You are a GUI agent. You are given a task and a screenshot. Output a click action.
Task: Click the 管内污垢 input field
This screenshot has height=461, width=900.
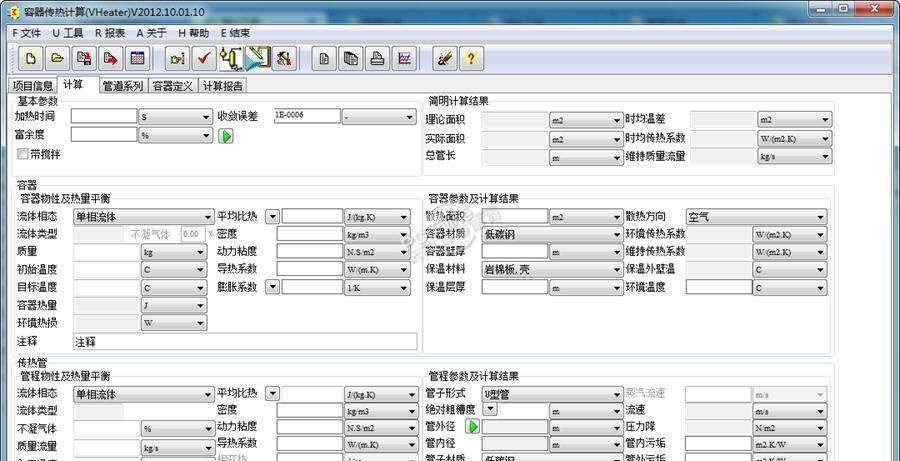coord(718,444)
